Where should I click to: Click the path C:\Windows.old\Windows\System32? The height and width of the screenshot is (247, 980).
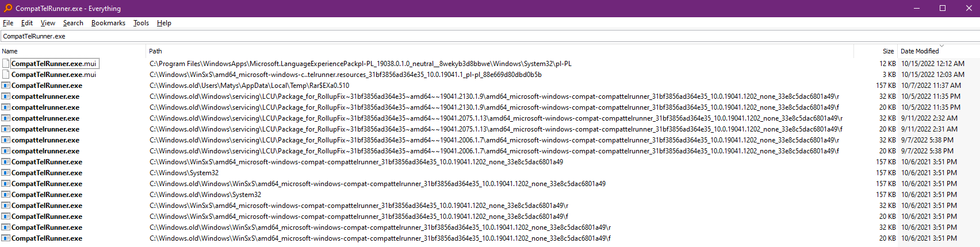pos(205,195)
